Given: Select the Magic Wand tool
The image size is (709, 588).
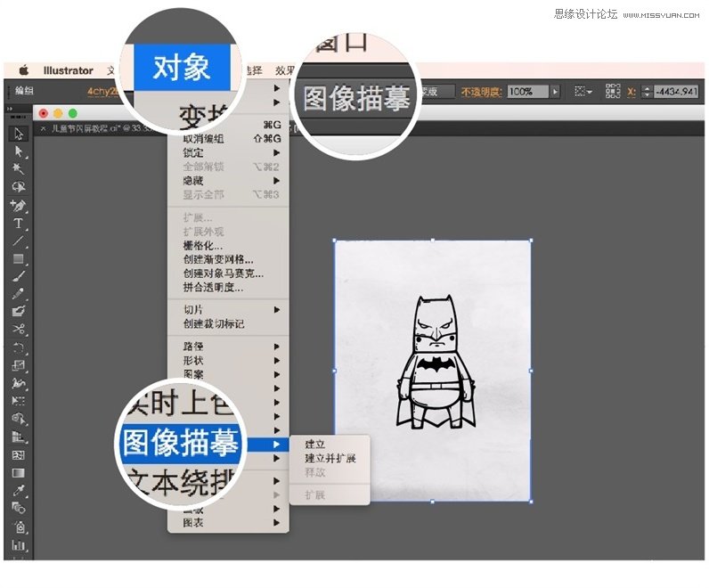Looking at the screenshot, I should pos(19,169).
